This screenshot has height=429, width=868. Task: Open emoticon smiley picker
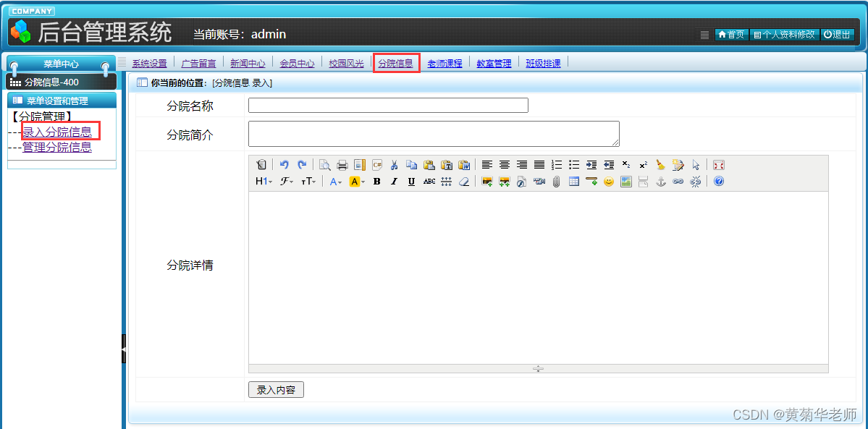tap(609, 182)
